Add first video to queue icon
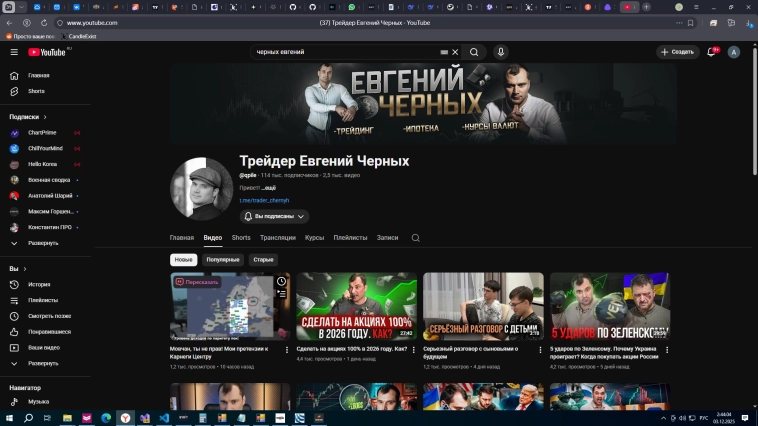The height and width of the screenshot is (426, 758). point(281,294)
